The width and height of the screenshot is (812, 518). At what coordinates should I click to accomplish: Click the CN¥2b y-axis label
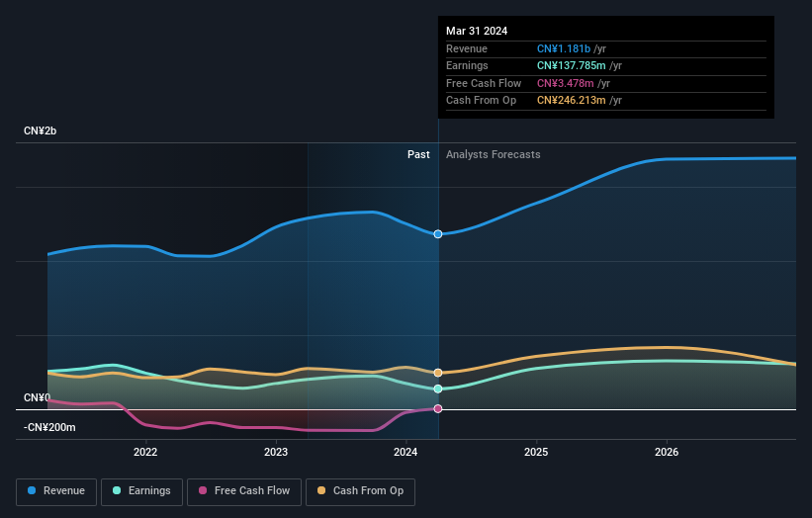[40, 130]
